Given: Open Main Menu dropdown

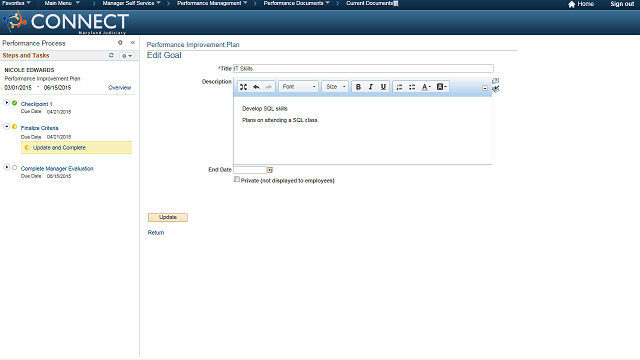Looking at the screenshot, I should tap(62, 3).
